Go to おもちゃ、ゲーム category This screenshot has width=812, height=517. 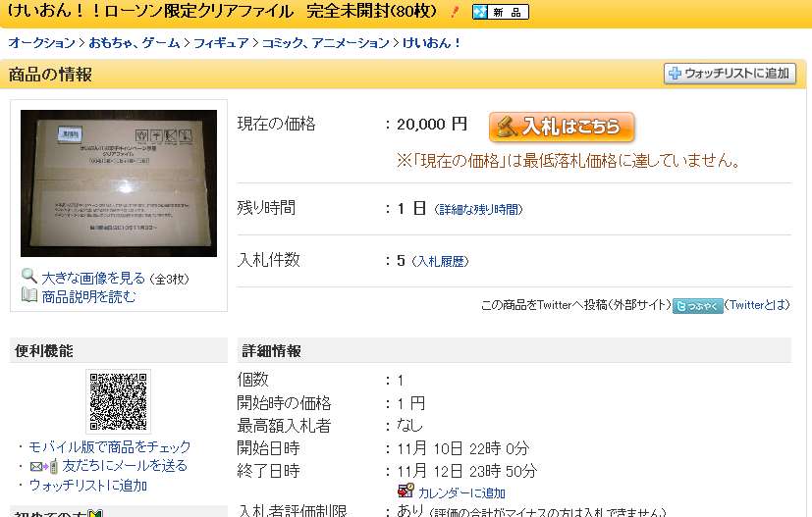click(x=135, y=42)
